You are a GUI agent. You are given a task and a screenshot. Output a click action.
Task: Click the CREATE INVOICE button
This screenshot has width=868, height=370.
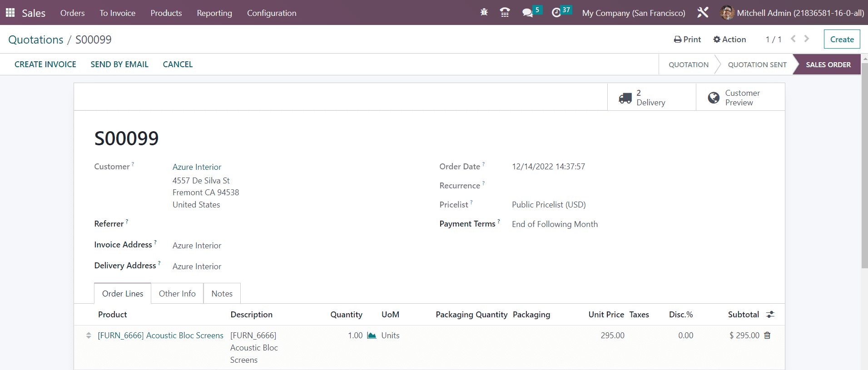pos(45,64)
